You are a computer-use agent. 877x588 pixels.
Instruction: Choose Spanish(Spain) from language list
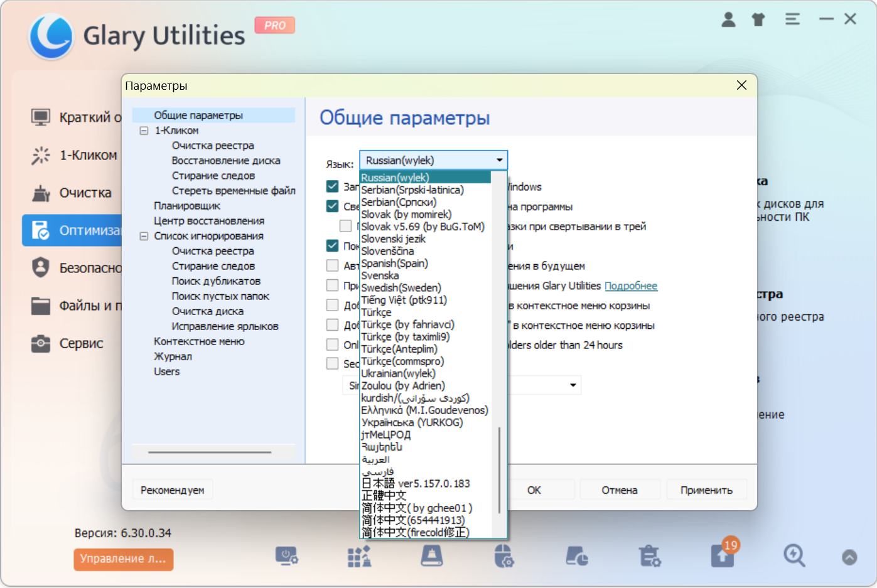pos(394,263)
